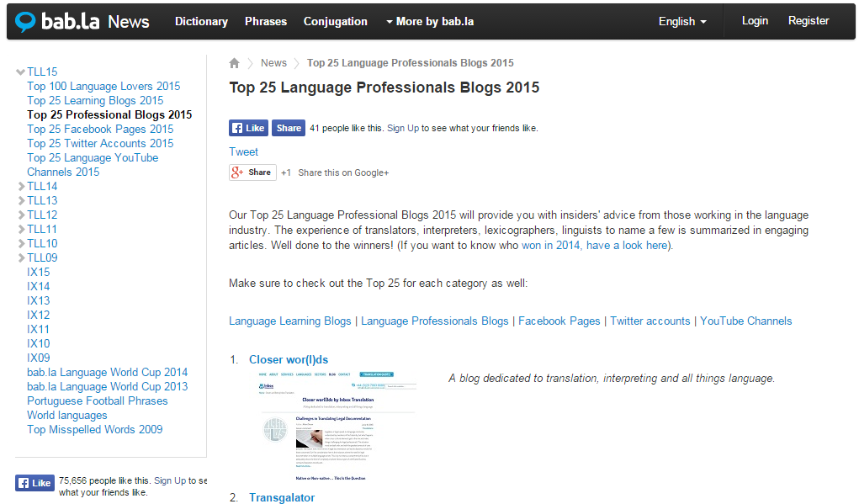
Task: Click the Closer wor(l)ds blog thumbnail
Action: pyautogui.click(x=337, y=426)
